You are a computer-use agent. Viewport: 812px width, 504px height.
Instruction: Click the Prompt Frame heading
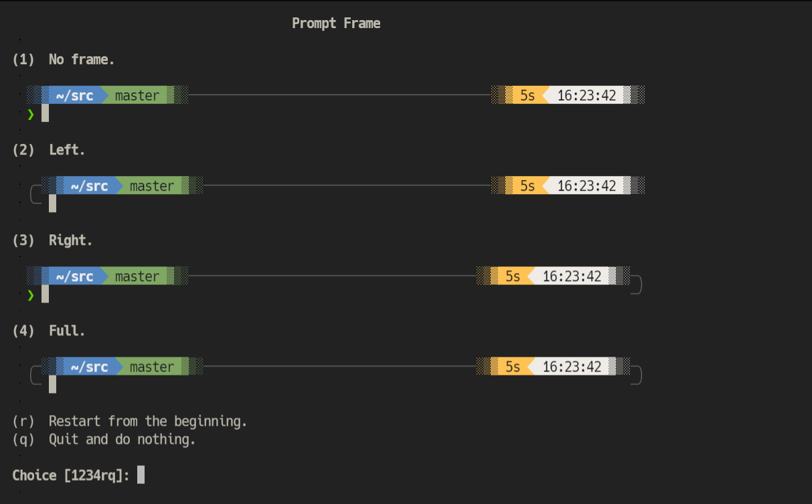click(x=336, y=23)
